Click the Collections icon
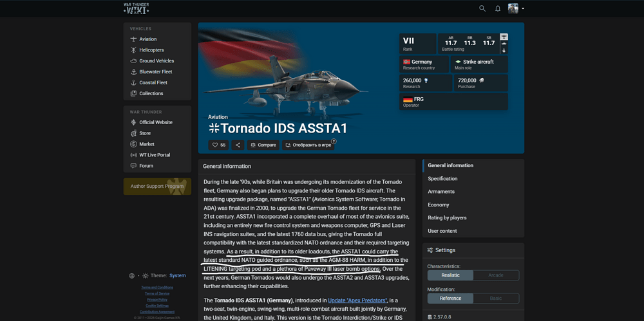Image resolution: width=644 pixels, height=321 pixels. pos(133,93)
